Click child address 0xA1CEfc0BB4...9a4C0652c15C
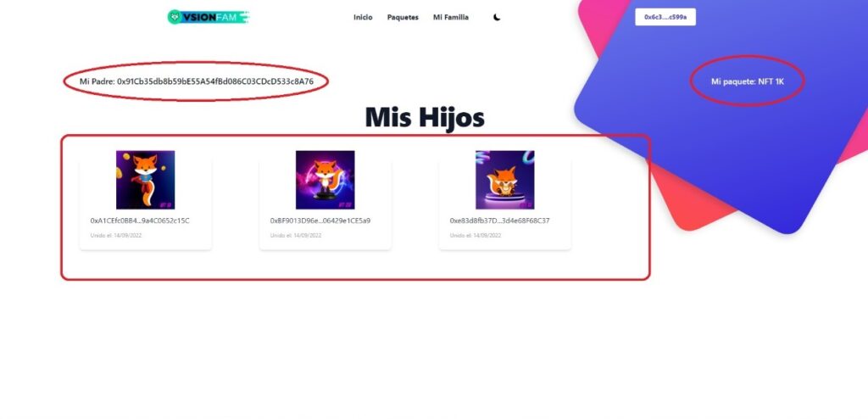The height and width of the screenshot is (419, 868). coord(140,221)
